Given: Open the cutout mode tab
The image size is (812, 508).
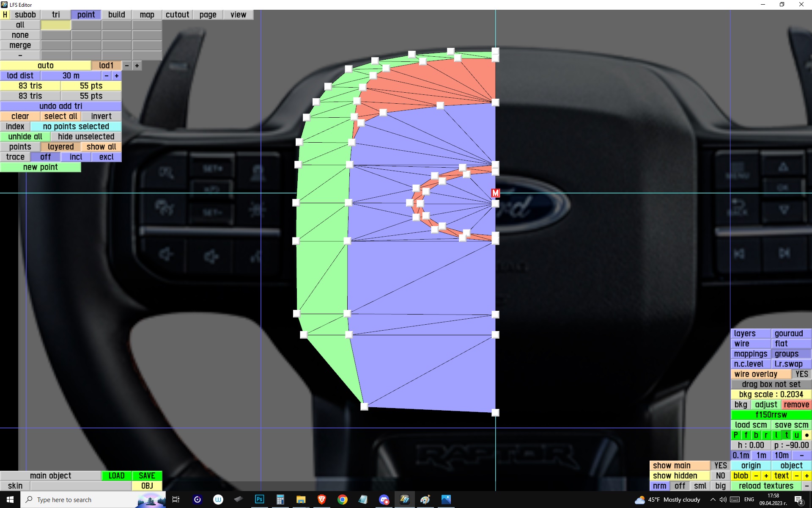Looking at the screenshot, I should [177, 14].
